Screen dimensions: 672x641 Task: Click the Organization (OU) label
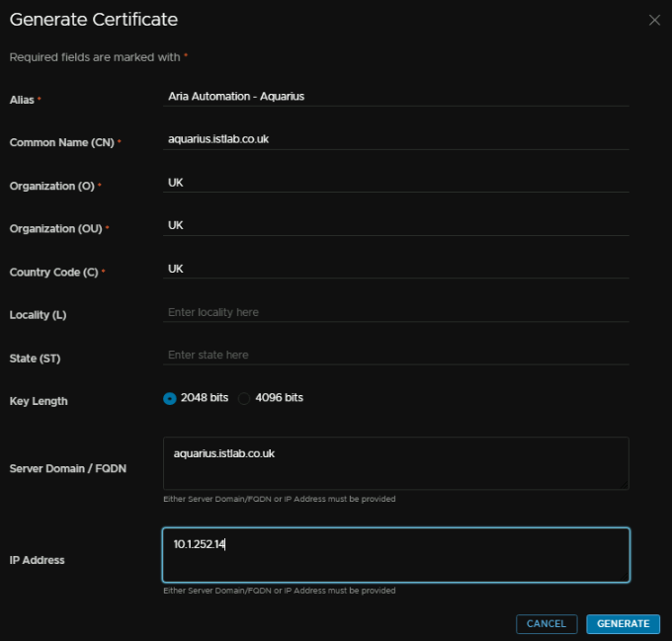pyautogui.click(x=55, y=229)
